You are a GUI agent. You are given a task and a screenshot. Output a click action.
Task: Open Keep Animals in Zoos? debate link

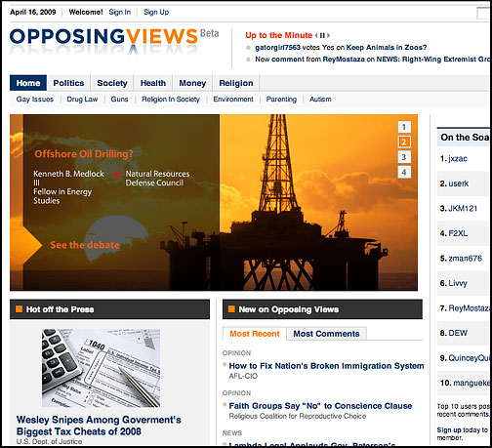[x=387, y=48]
